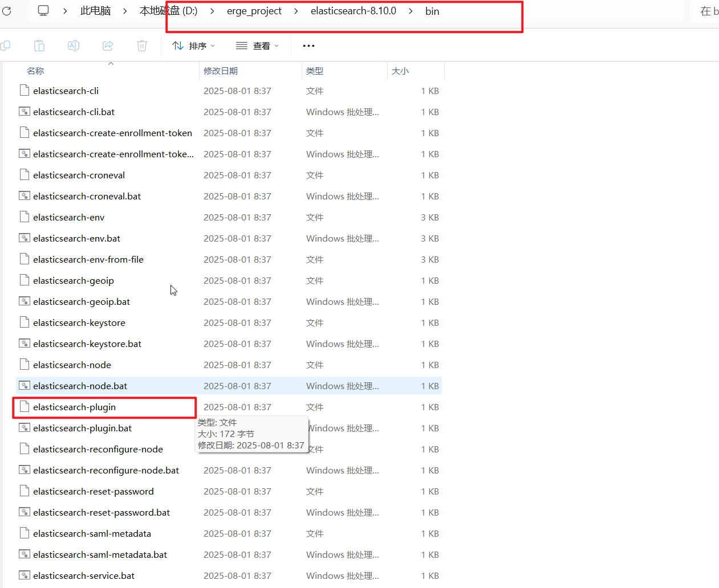Click the rename icon in toolbar
Image resolution: width=719 pixels, height=588 pixels.
pyautogui.click(x=74, y=46)
